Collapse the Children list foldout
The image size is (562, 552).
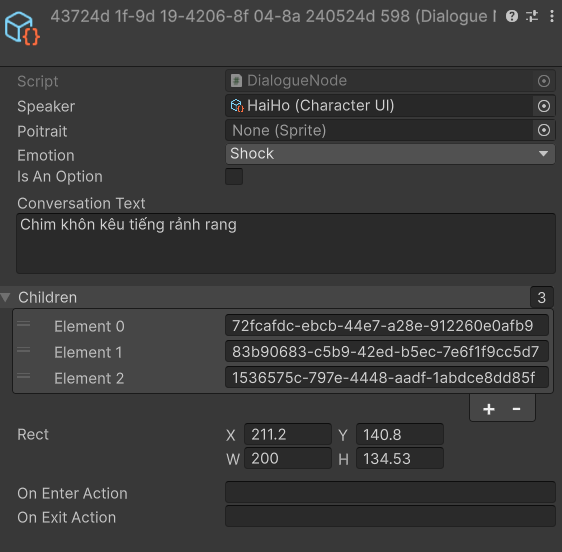[5, 297]
